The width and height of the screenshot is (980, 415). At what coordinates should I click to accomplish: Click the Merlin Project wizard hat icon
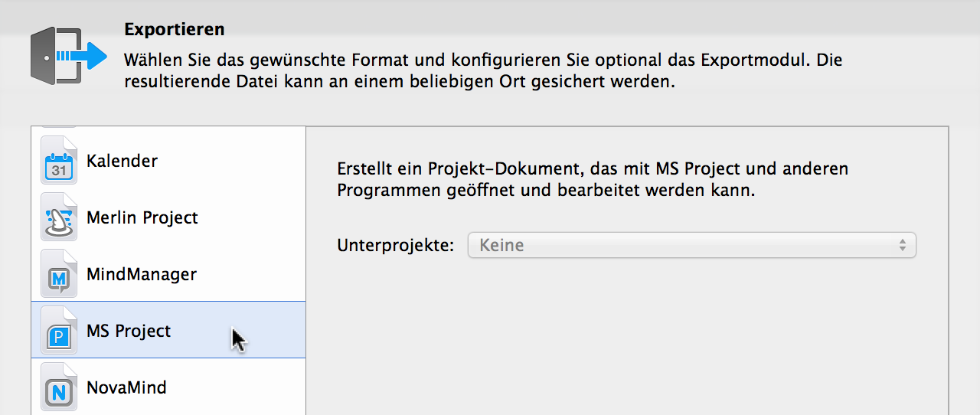tap(59, 217)
